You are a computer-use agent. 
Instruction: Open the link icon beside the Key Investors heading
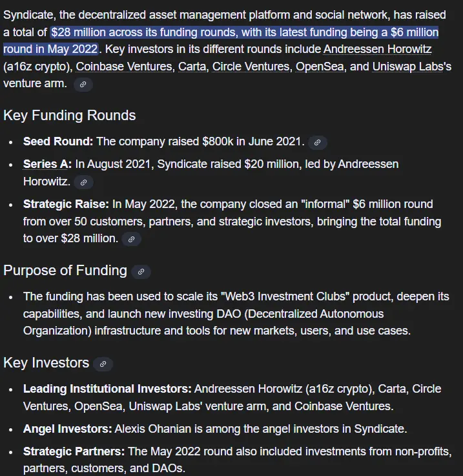pyautogui.click(x=103, y=364)
